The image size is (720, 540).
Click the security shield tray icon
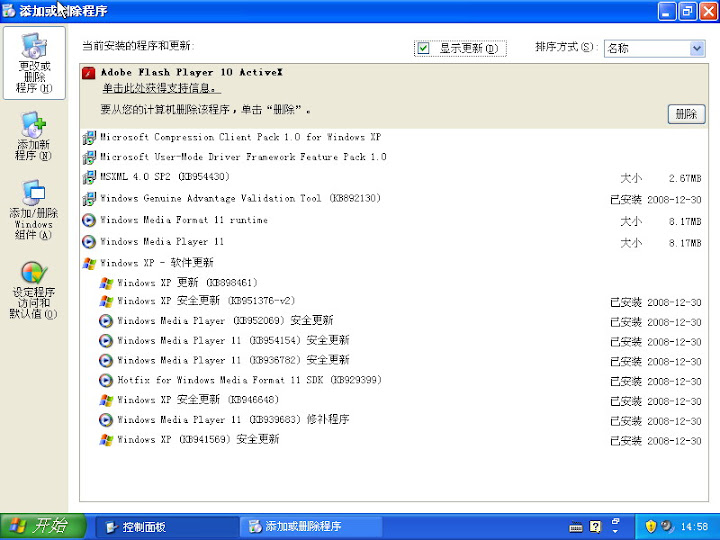click(x=651, y=526)
